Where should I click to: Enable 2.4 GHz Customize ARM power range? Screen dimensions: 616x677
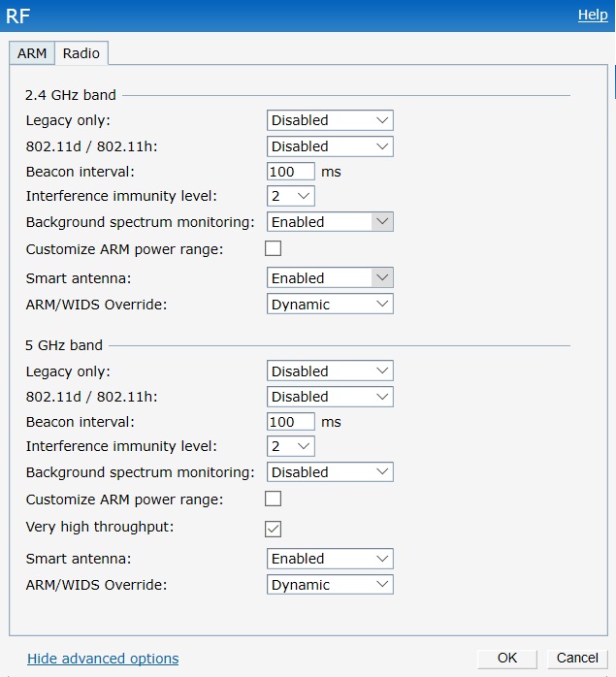pyautogui.click(x=274, y=248)
